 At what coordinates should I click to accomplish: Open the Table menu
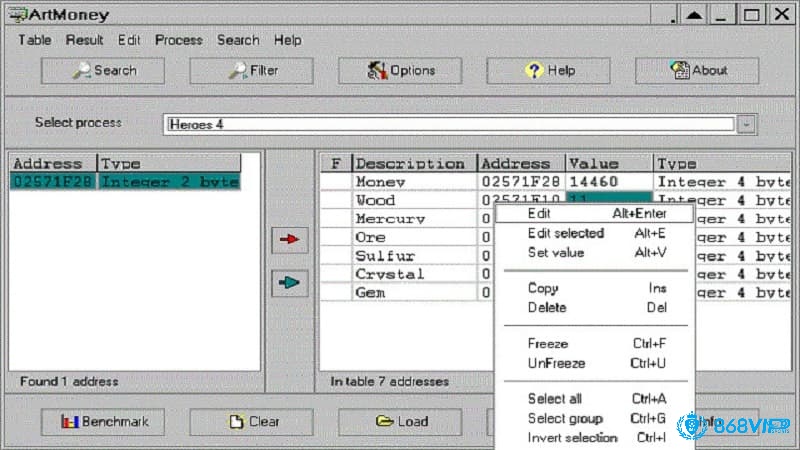tap(35, 40)
